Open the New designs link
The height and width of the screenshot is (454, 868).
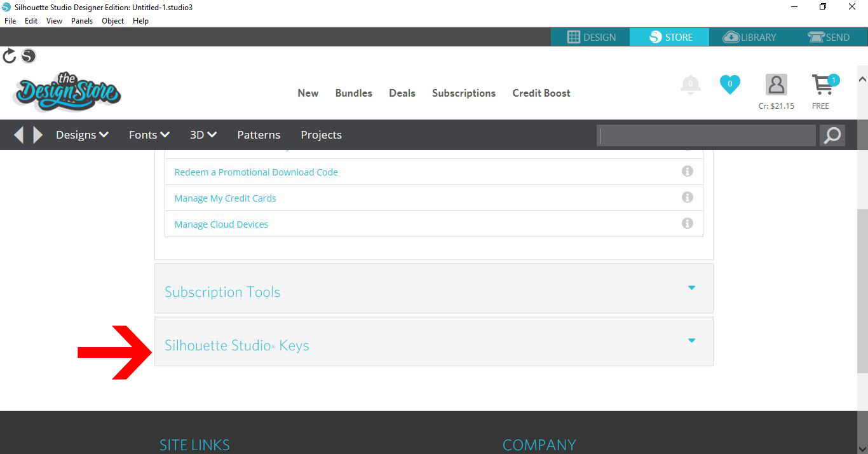point(308,93)
